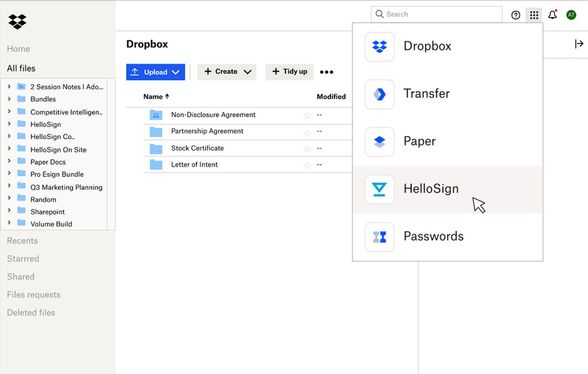This screenshot has height=374, width=588.
Task: Select HelloSign in the app switcher
Action: [x=431, y=189]
